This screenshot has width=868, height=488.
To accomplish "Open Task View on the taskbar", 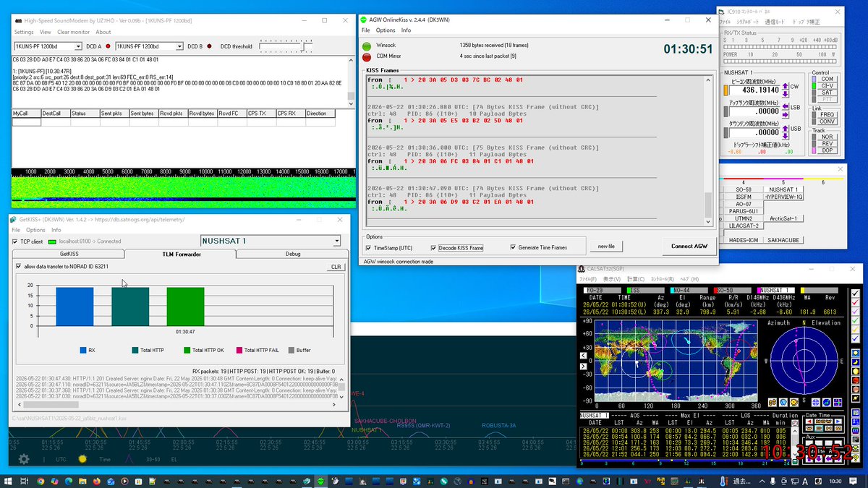I will pos(25,481).
